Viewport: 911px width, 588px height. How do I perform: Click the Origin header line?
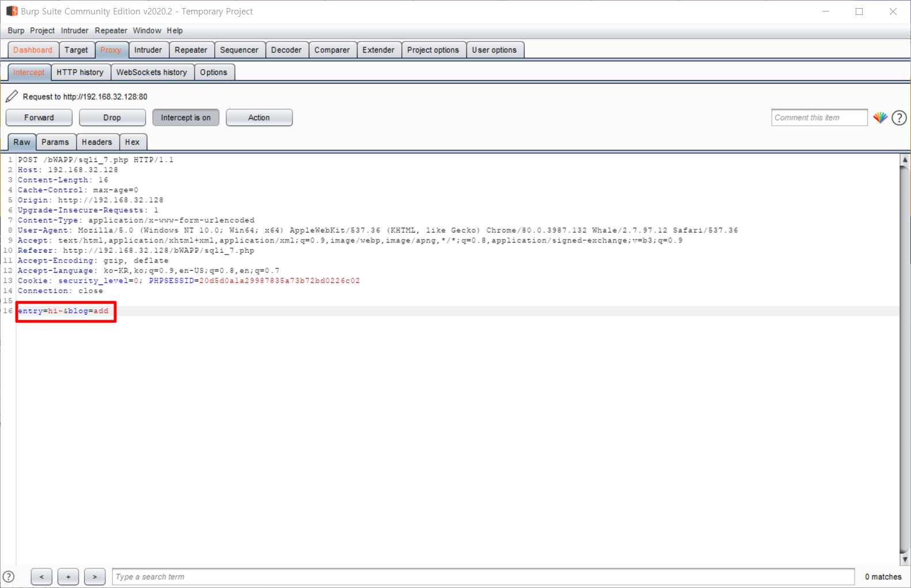90,200
